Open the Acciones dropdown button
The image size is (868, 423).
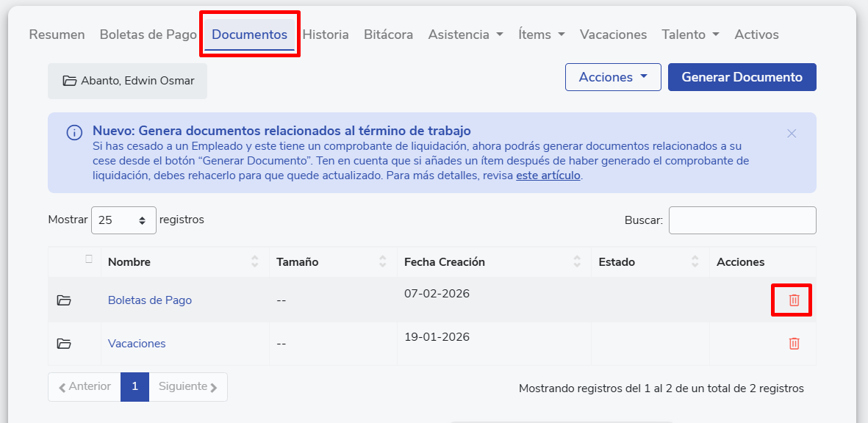coord(613,77)
